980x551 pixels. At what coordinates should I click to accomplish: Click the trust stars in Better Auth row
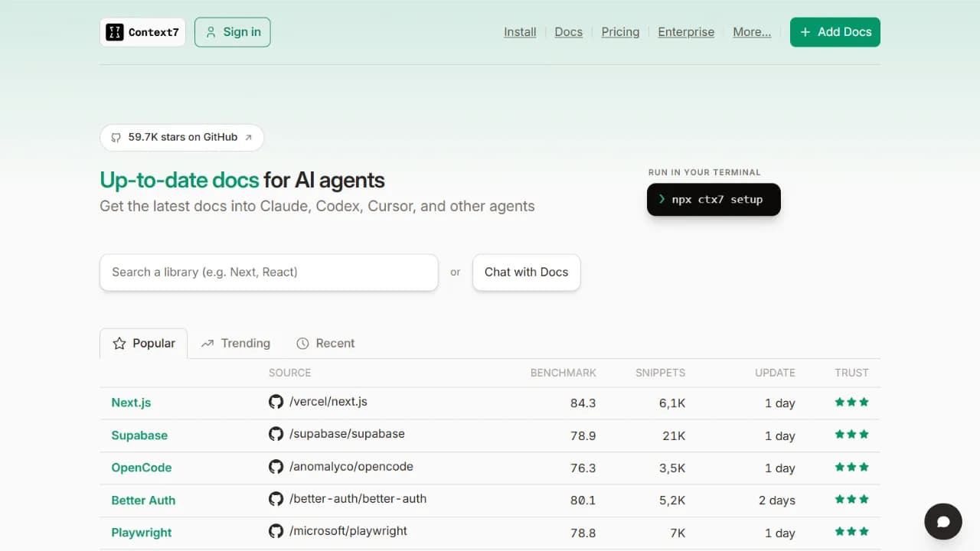pos(851,499)
